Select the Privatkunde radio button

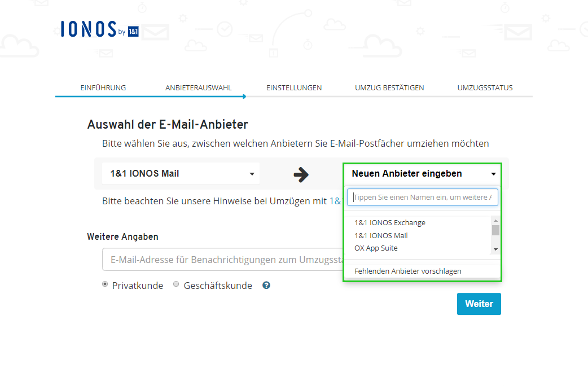[x=105, y=284]
